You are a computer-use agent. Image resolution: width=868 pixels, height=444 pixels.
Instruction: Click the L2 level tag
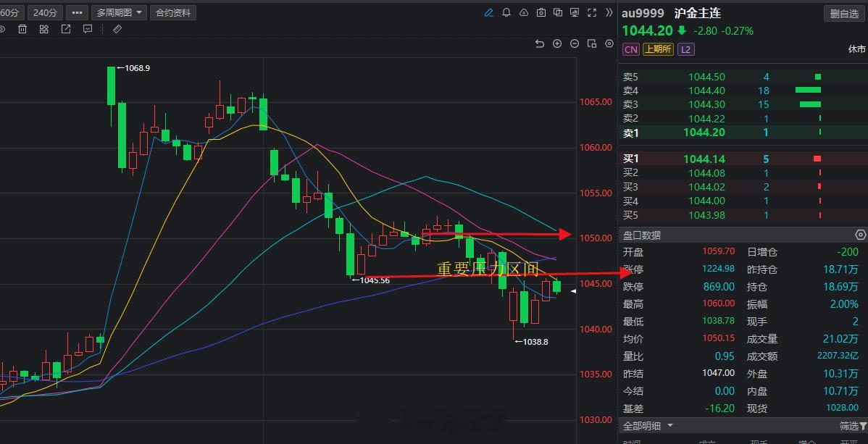(x=685, y=49)
